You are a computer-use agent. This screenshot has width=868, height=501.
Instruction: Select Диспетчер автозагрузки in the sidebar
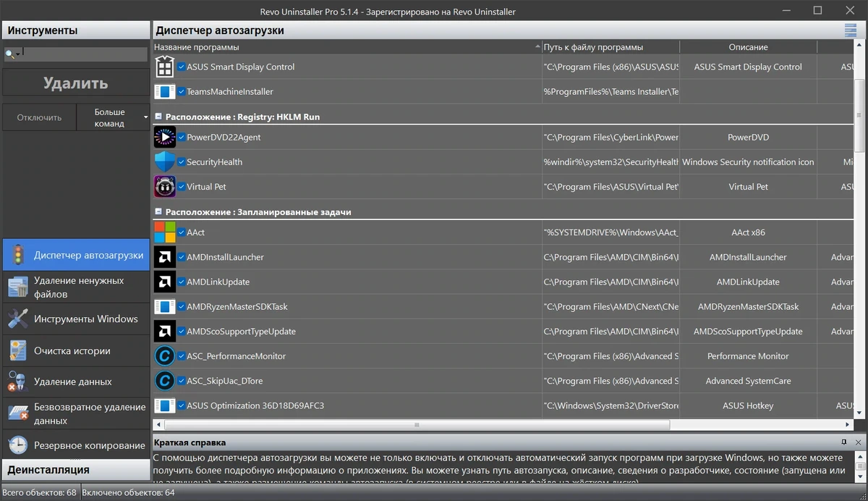[x=75, y=256]
